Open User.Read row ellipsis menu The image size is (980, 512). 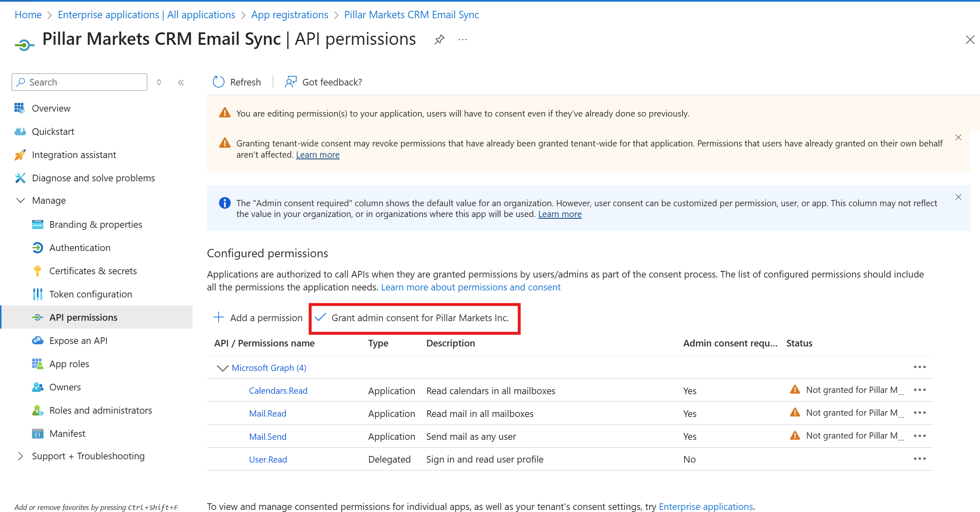coord(920,459)
